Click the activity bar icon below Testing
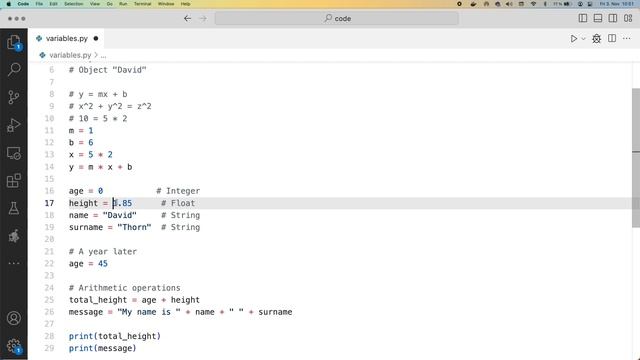Viewport: 640px width, 360px height. tap(14, 236)
